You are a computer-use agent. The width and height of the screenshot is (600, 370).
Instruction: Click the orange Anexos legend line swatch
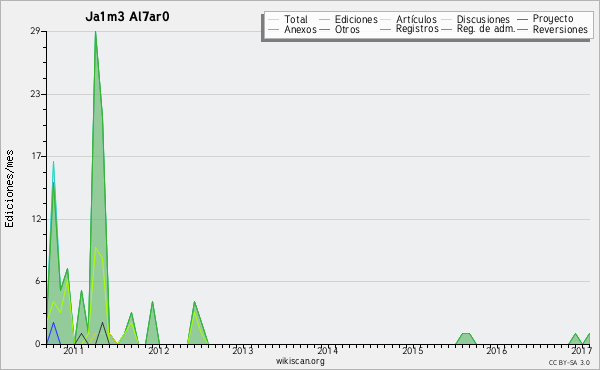coord(274,29)
